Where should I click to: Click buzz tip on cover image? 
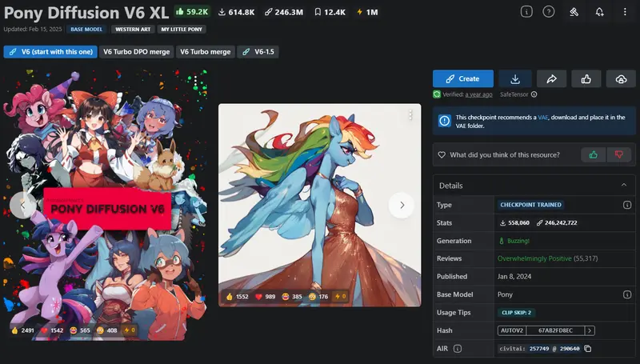pyautogui.click(x=129, y=330)
